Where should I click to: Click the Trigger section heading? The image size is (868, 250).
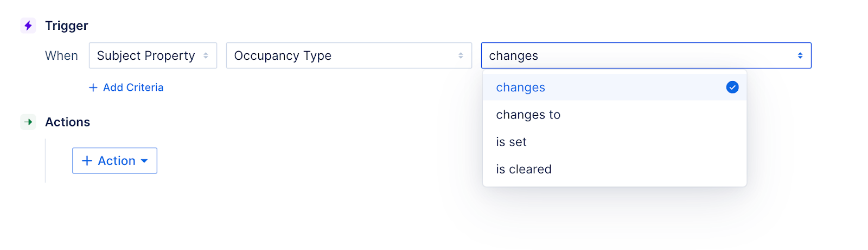[x=67, y=26]
